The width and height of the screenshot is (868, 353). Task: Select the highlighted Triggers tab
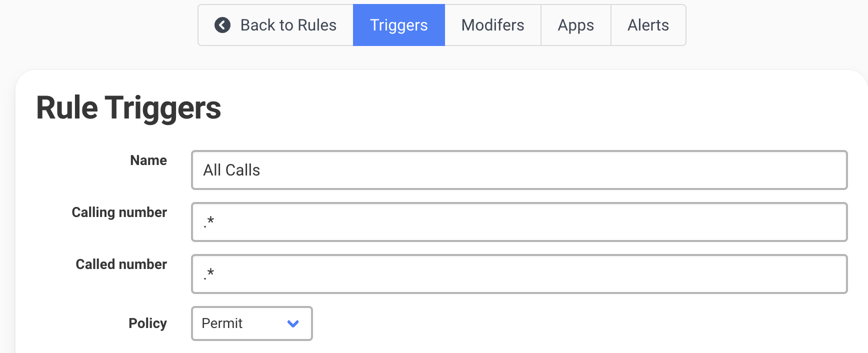click(398, 25)
